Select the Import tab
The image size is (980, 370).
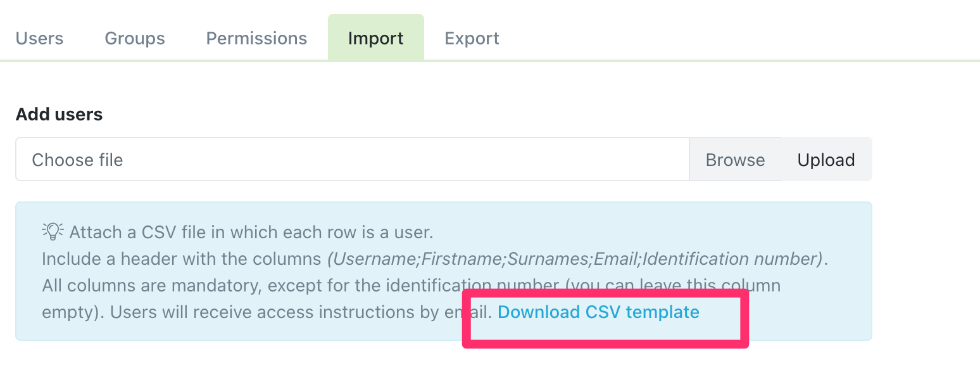[x=375, y=39]
